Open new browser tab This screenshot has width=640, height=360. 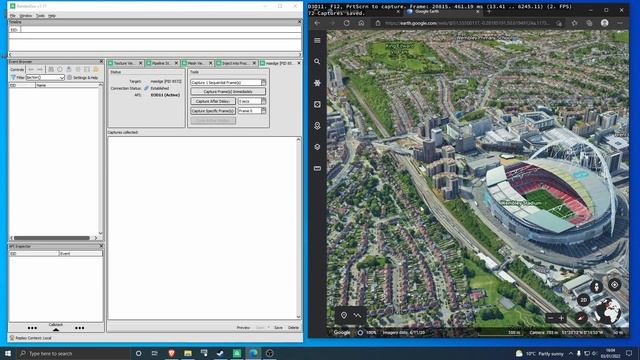pos(489,11)
